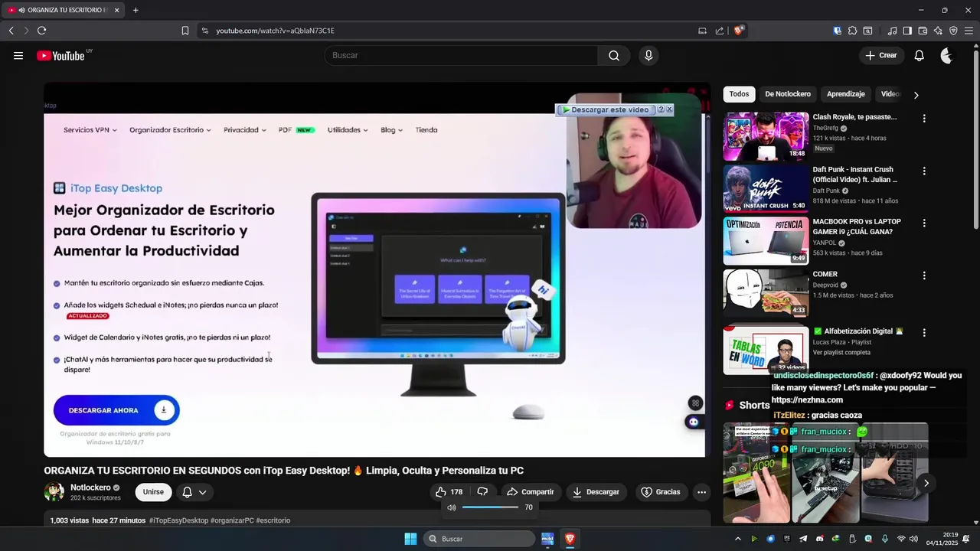980x551 pixels.
Task: Start voice search with microphone icon
Action: [648, 56]
